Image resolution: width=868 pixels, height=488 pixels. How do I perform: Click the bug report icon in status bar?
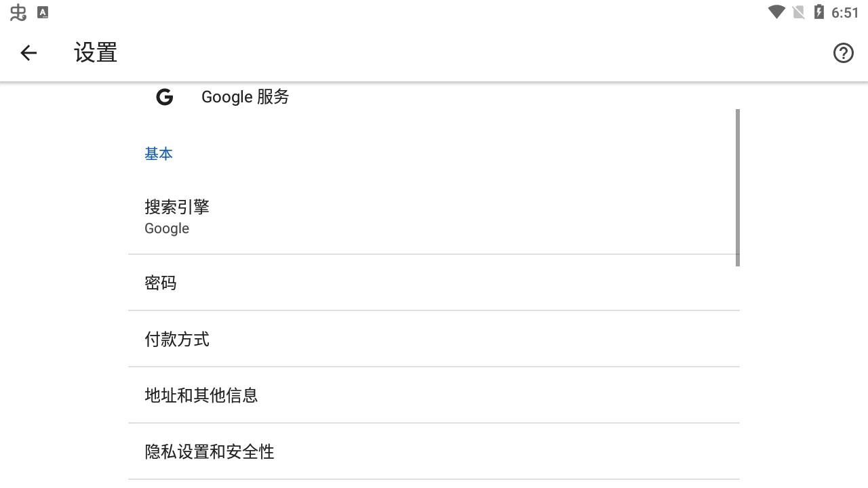point(18,11)
